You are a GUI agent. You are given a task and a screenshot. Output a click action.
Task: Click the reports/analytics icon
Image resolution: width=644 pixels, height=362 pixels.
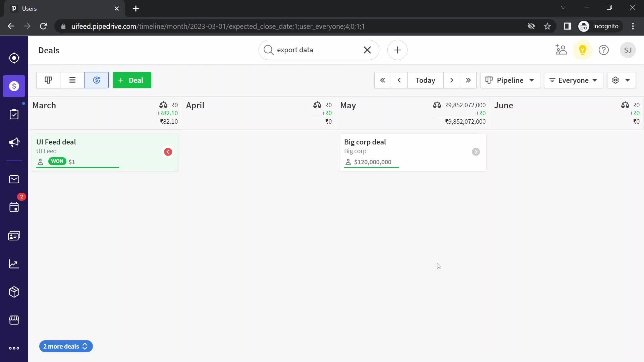tap(14, 263)
